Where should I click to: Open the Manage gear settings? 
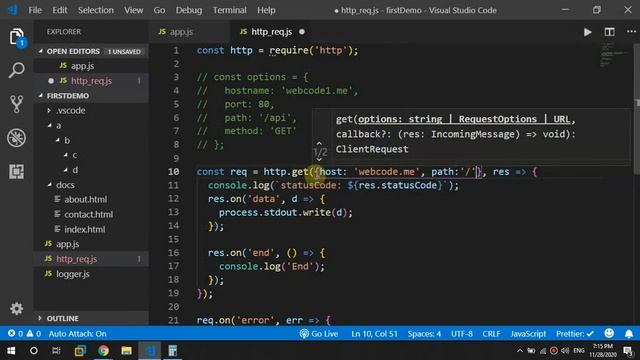click(x=16, y=309)
